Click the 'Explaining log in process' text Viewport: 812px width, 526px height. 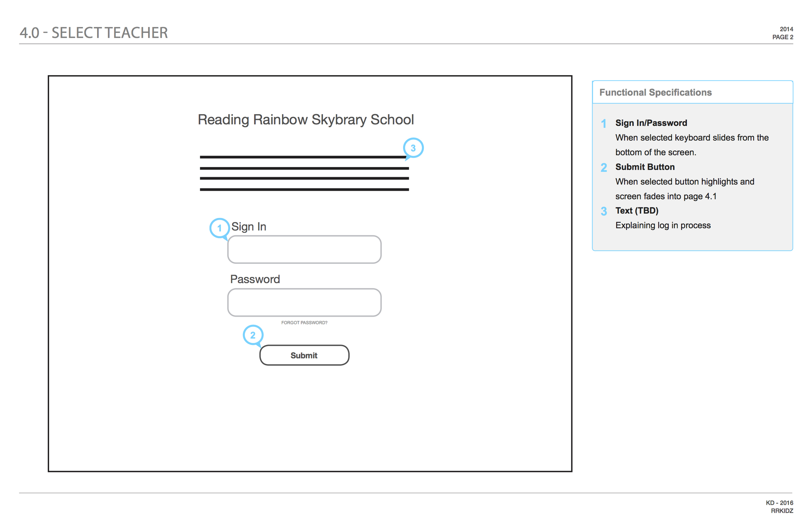(663, 225)
